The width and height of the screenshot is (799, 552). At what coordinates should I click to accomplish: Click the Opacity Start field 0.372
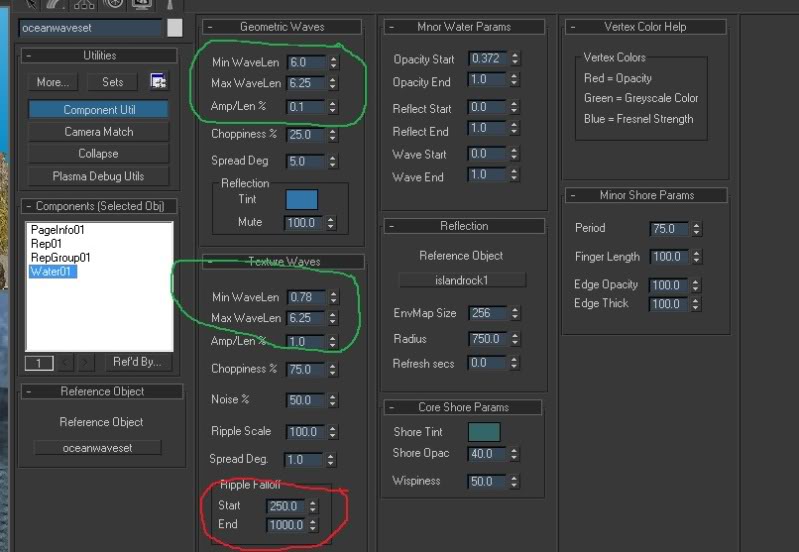click(488, 59)
